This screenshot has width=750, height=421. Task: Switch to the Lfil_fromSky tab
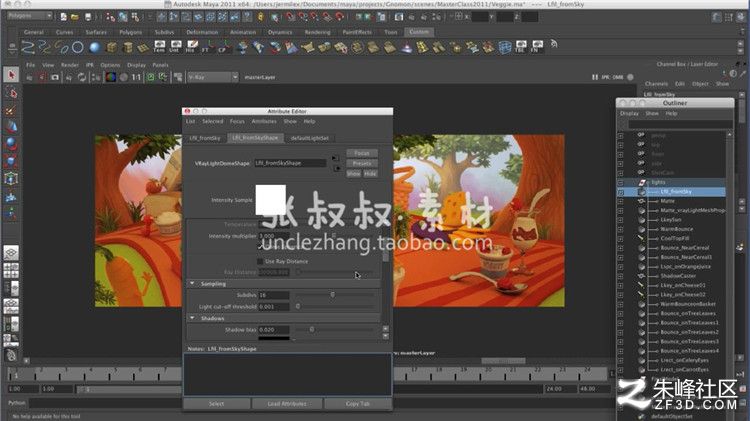click(205, 138)
